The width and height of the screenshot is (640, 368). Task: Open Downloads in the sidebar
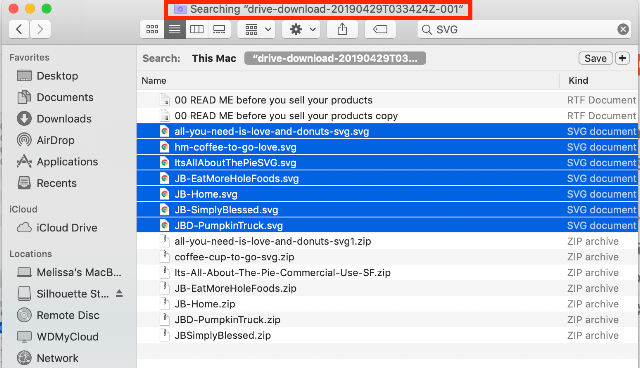click(x=55, y=119)
